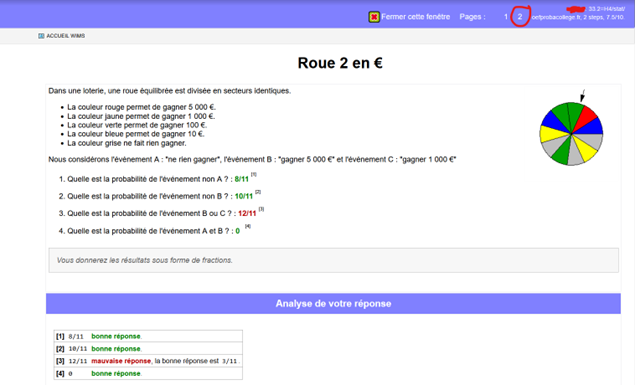635x385 pixels.
Task: Click the footnote marker [2] after 10/11
Action: click(258, 192)
